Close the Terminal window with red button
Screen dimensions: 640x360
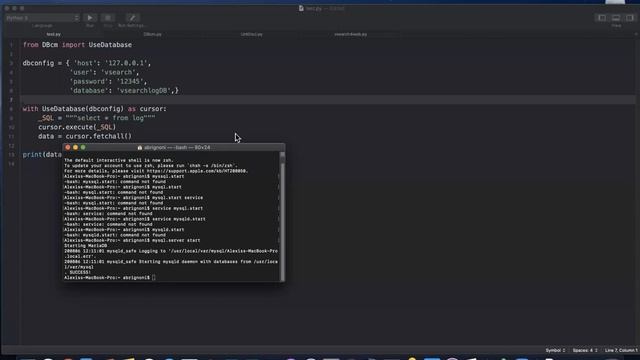(x=68, y=147)
